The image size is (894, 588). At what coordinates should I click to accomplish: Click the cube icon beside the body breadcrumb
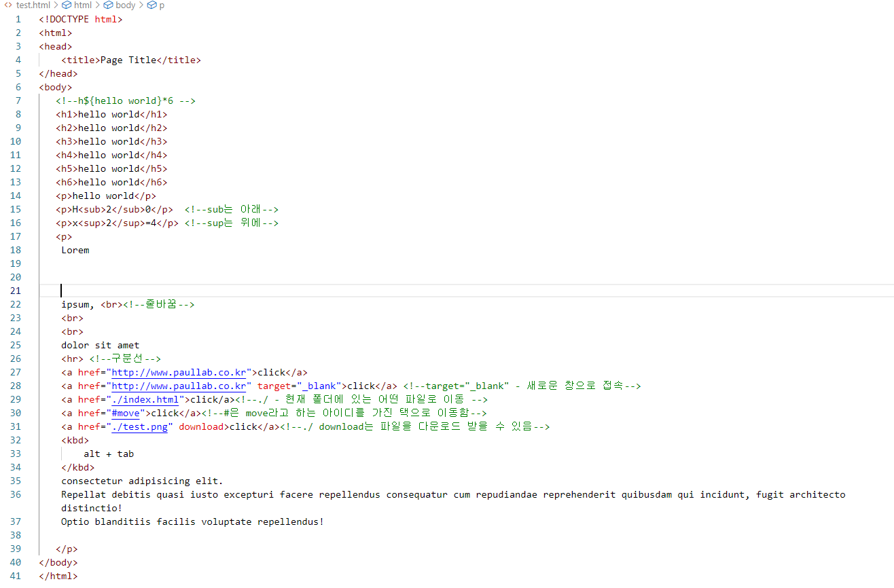[x=108, y=5]
